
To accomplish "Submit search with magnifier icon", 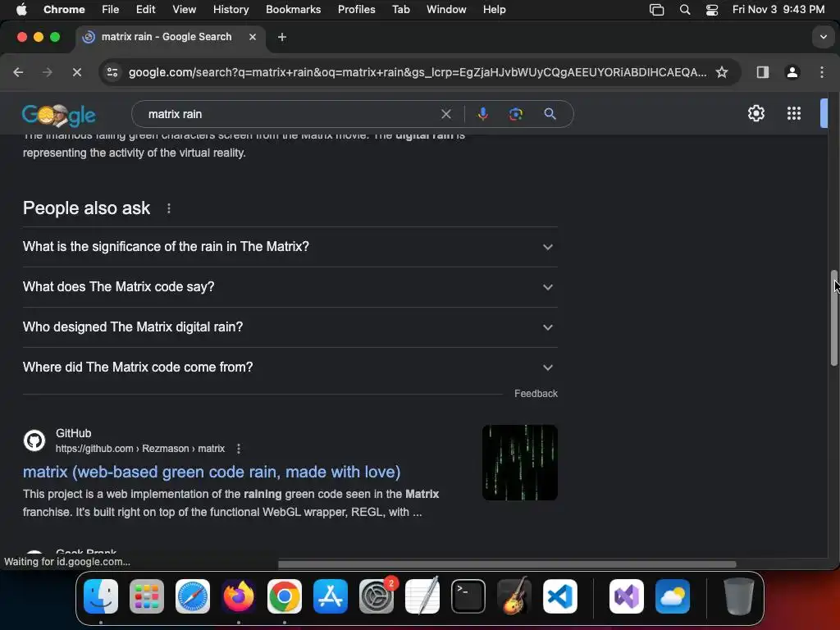I will point(550,113).
